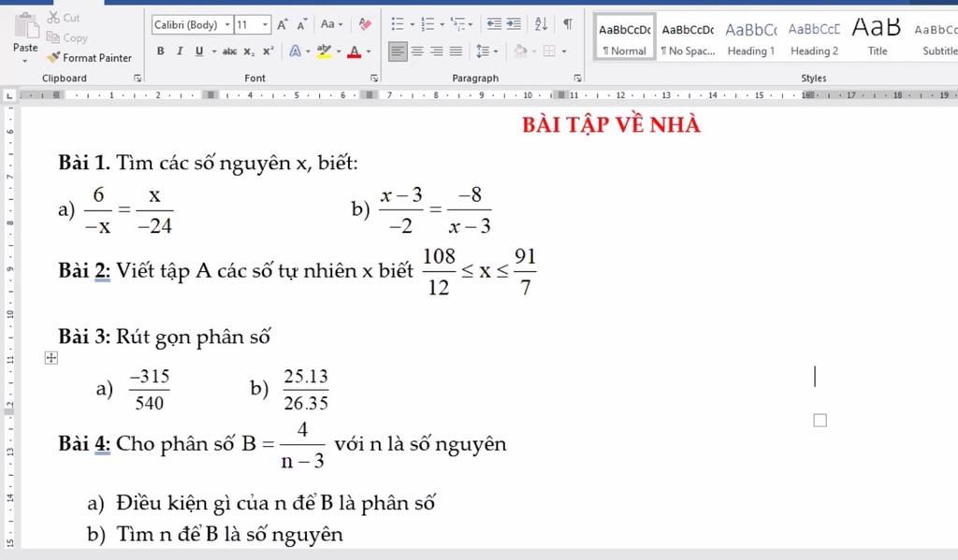
Task: Apply borders to paragraph
Action: click(549, 51)
